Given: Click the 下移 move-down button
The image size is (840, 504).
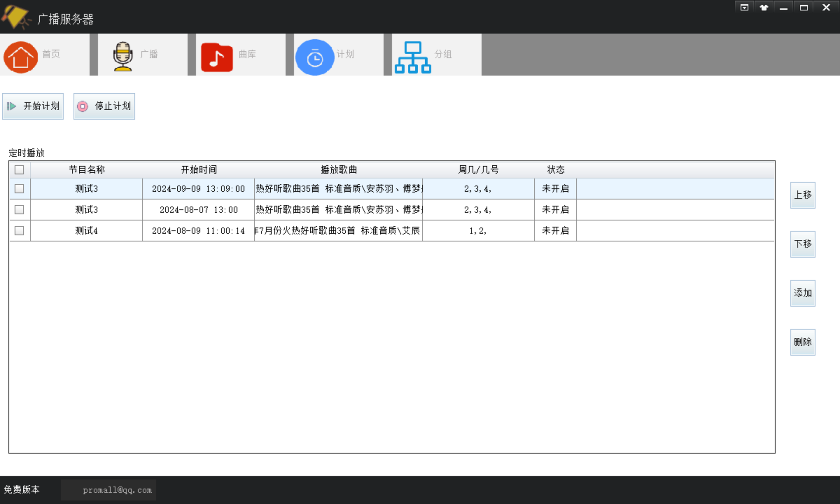Looking at the screenshot, I should point(802,244).
